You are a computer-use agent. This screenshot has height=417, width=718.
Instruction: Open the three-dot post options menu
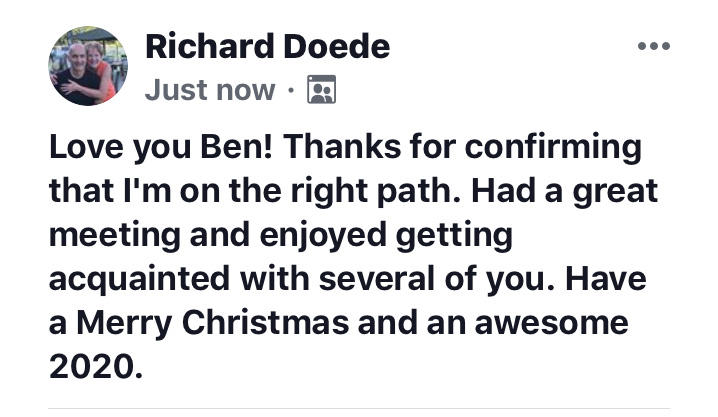pos(654,46)
